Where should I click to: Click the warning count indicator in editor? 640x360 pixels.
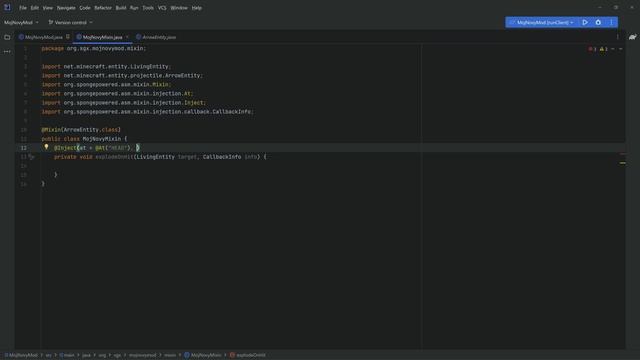tap(604, 49)
